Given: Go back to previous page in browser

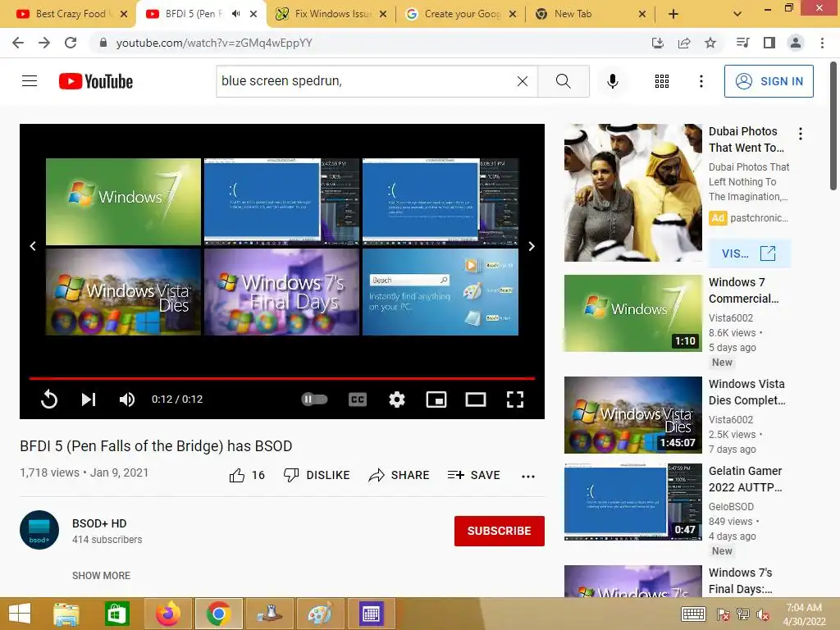Looking at the screenshot, I should click(x=18, y=43).
